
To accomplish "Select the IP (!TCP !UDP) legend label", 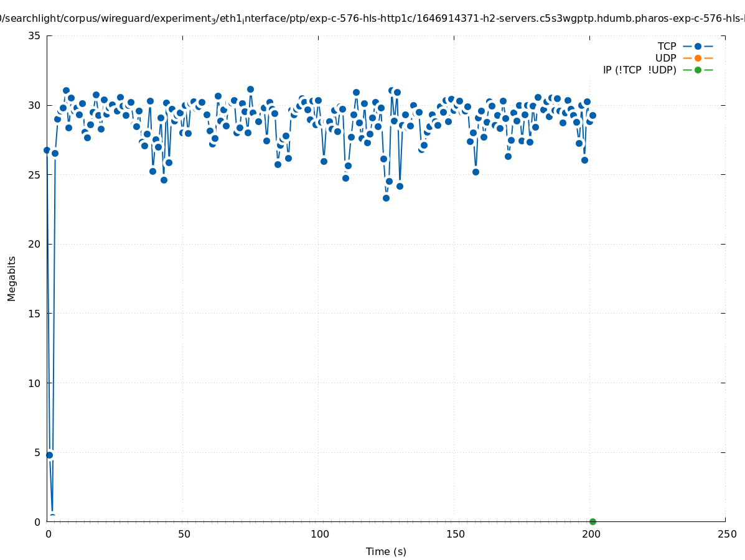I will [639, 70].
